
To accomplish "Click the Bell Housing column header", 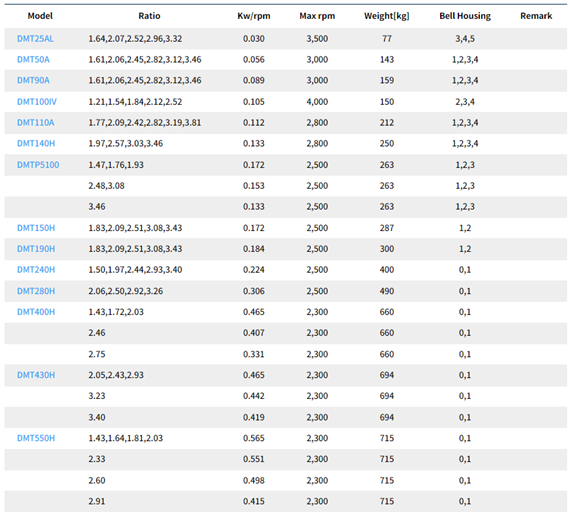I will click(465, 16).
